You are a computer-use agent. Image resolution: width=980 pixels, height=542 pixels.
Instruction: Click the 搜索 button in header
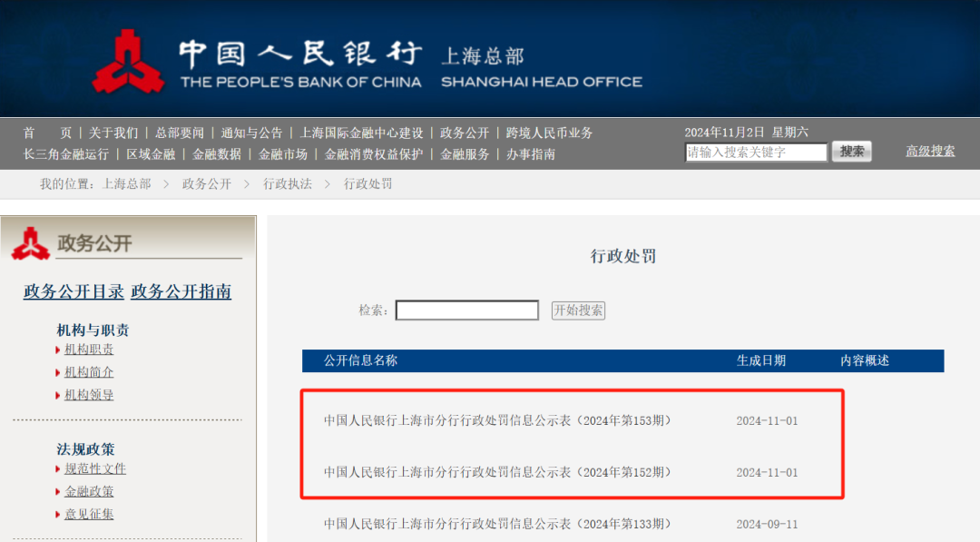tap(852, 152)
